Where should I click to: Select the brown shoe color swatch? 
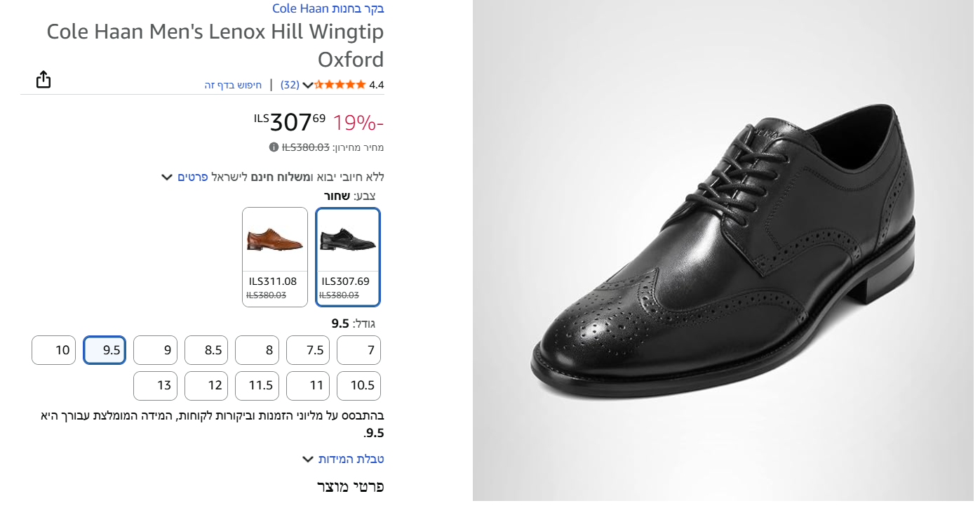tap(275, 257)
